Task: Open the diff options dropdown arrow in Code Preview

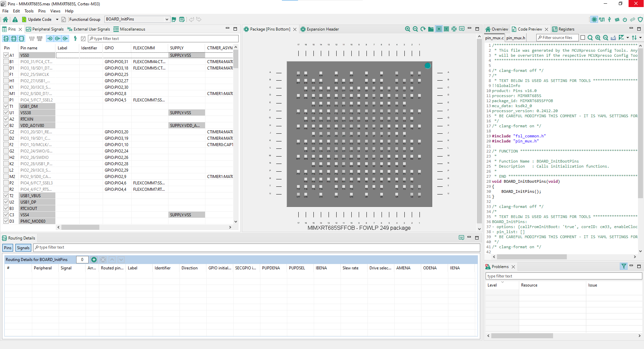Action: tap(628, 38)
